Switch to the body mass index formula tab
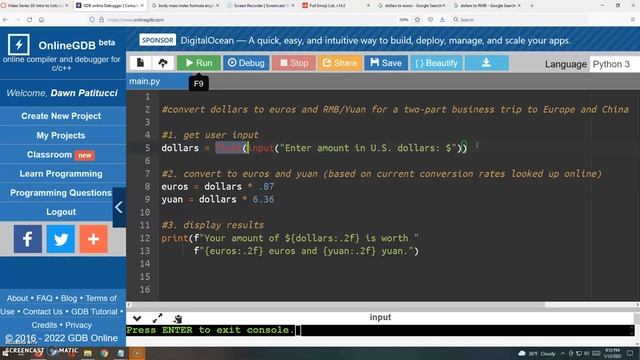Image resolution: width=640 pixels, height=360 pixels. [186, 6]
